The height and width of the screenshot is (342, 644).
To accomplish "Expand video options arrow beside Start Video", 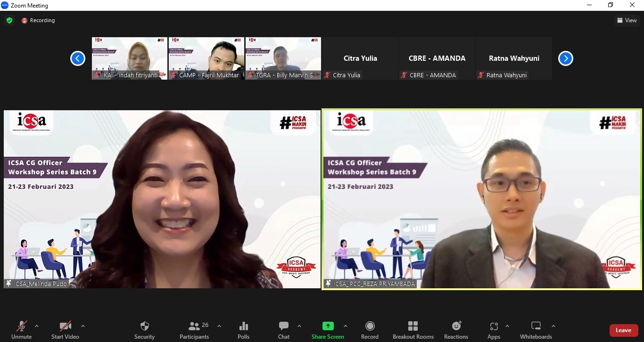I will (83, 326).
